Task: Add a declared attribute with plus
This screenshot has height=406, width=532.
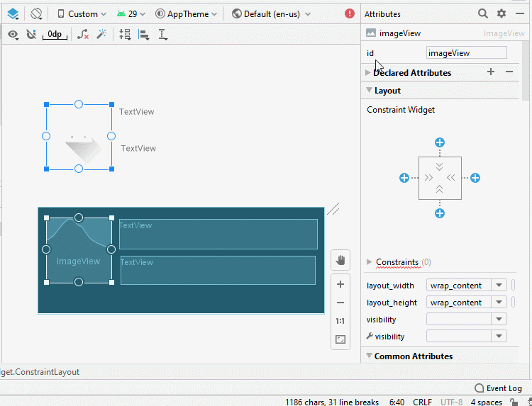Action: (491, 72)
